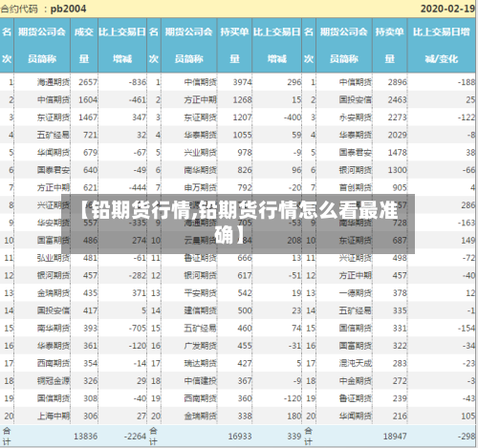Click long position value 1207
Viewport: 478px width, 448px height.
tap(242, 117)
